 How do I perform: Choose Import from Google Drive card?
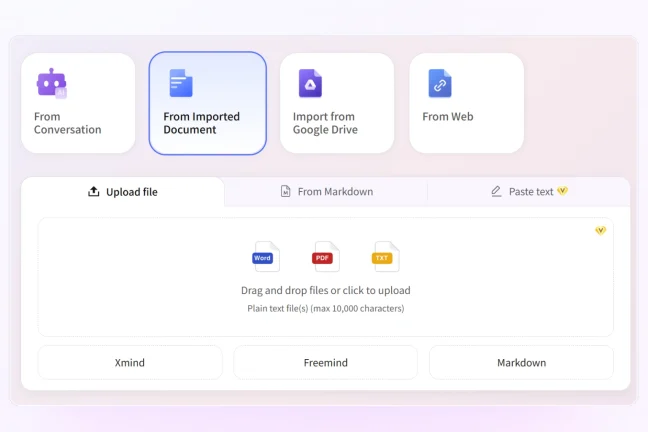[x=337, y=103]
